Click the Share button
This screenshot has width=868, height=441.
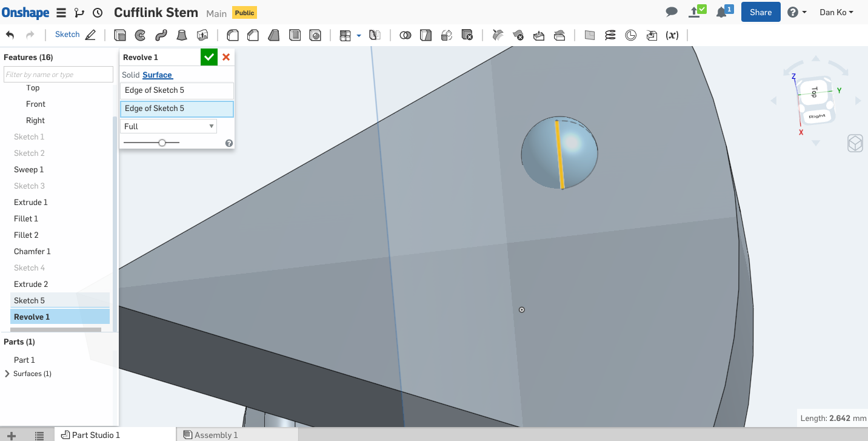pyautogui.click(x=760, y=12)
